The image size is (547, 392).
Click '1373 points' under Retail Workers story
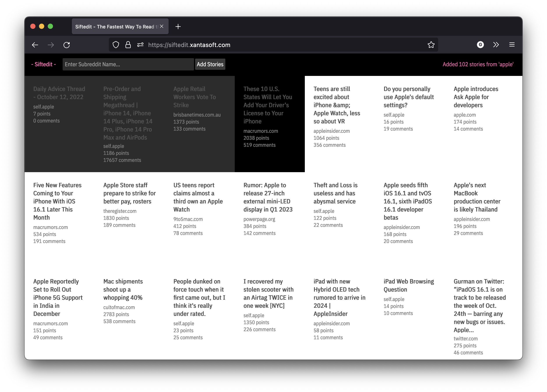point(186,122)
